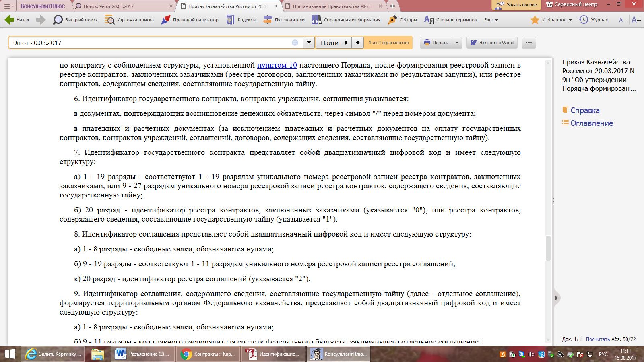Screen dimensions: 644x362
Task: Open a new tab with plus button
Action: coord(392,6)
